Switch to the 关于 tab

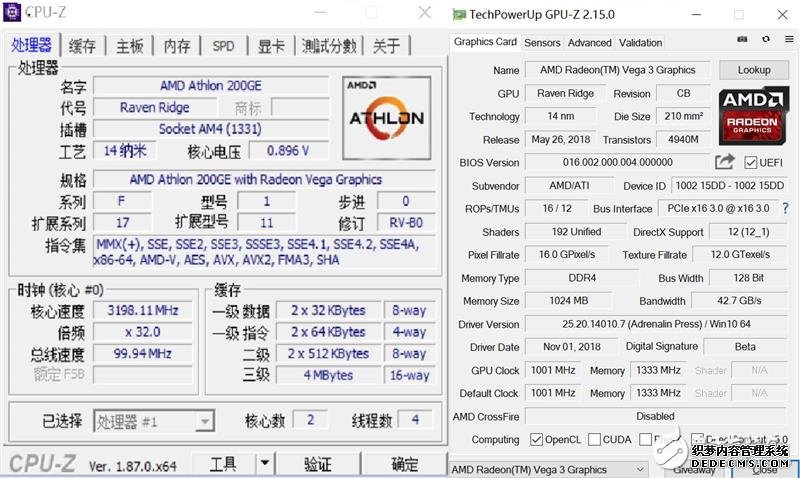386,46
